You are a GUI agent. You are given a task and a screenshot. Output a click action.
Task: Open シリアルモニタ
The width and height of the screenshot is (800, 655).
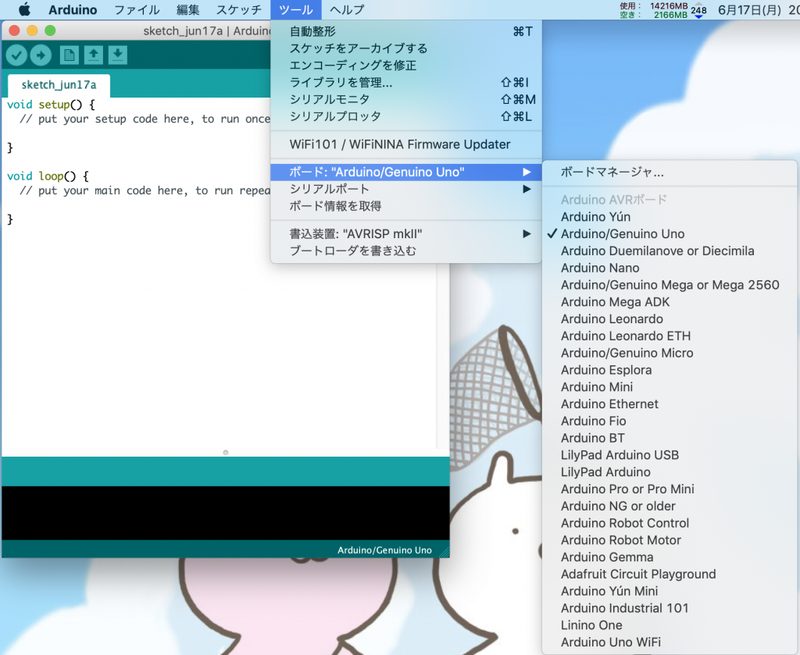click(x=406, y=99)
